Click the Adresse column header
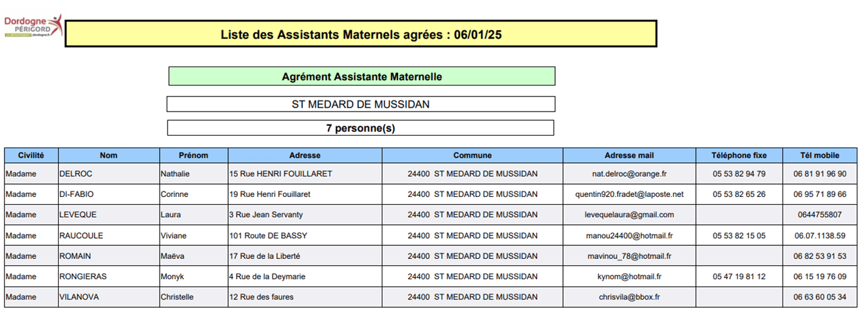Image resolution: width=868 pixels, height=319 pixels. click(305, 155)
